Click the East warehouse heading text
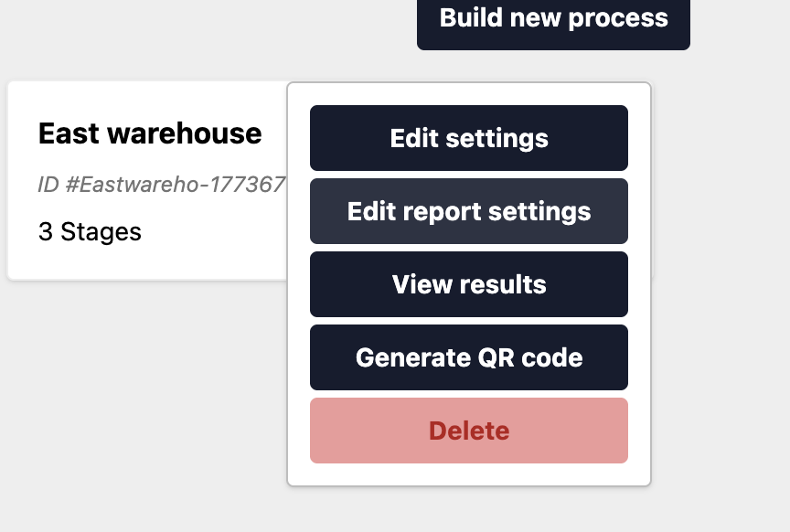The width and height of the screenshot is (790, 532). point(150,133)
